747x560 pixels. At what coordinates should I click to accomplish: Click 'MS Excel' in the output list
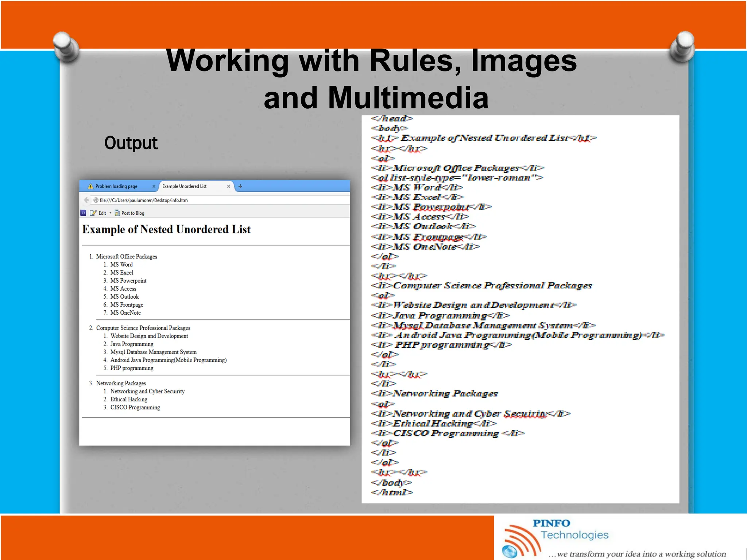click(122, 273)
